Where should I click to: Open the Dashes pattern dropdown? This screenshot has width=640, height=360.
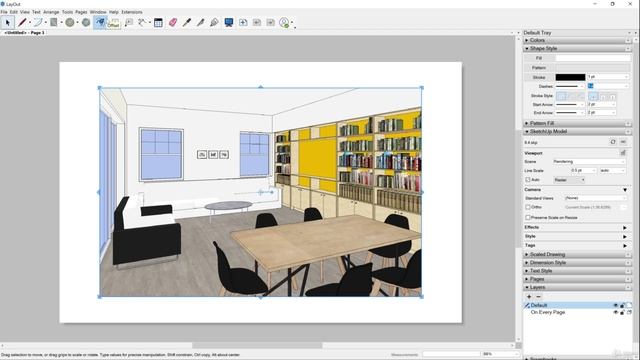tap(569, 86)
